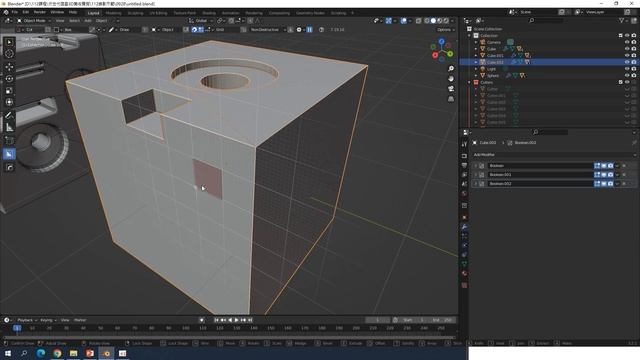This screenshot has height=360, width=640.
Task: Click the zoom magnifier viewport gizmo
Action: [x=451, y=69]
